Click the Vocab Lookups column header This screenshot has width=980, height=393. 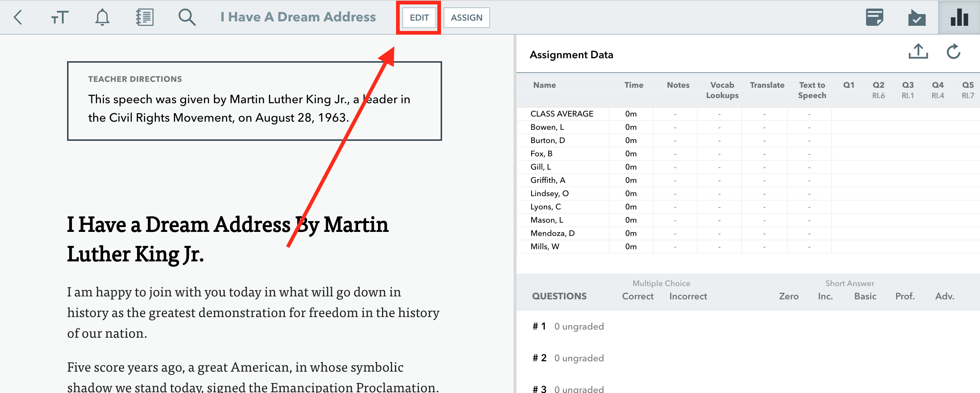722,90
